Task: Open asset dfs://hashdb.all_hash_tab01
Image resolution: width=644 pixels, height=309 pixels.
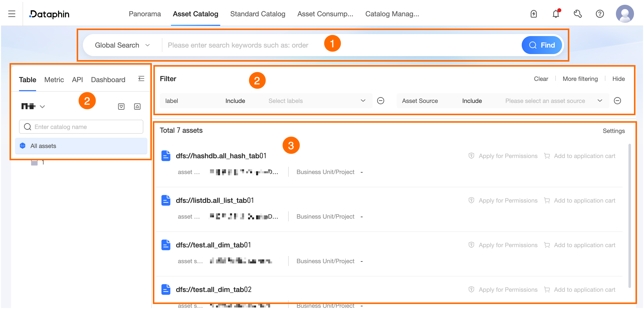Action: pyautogui.click(x=221, y=156)
